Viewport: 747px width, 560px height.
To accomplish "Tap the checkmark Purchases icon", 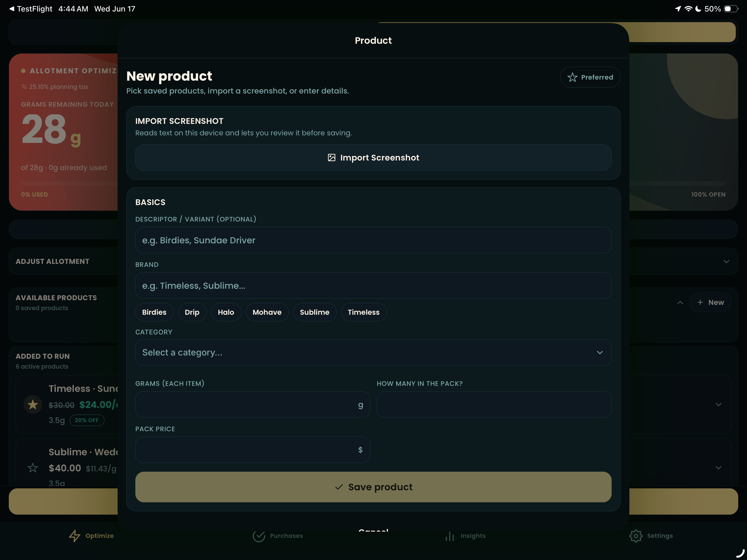I will tap(259, 536).
